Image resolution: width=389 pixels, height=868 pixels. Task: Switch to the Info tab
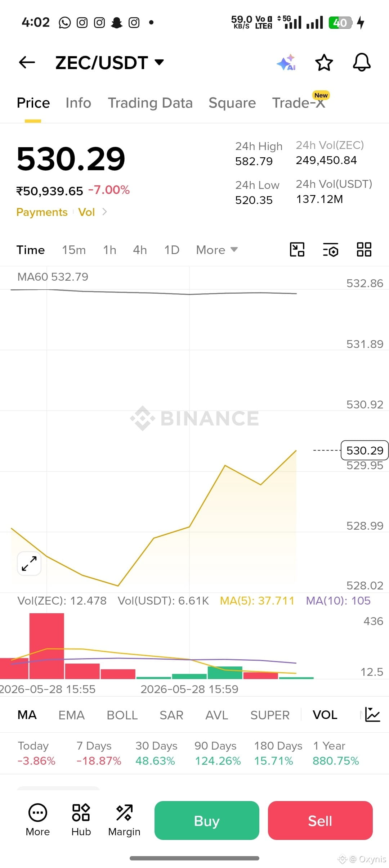click(x=78, y=103)
